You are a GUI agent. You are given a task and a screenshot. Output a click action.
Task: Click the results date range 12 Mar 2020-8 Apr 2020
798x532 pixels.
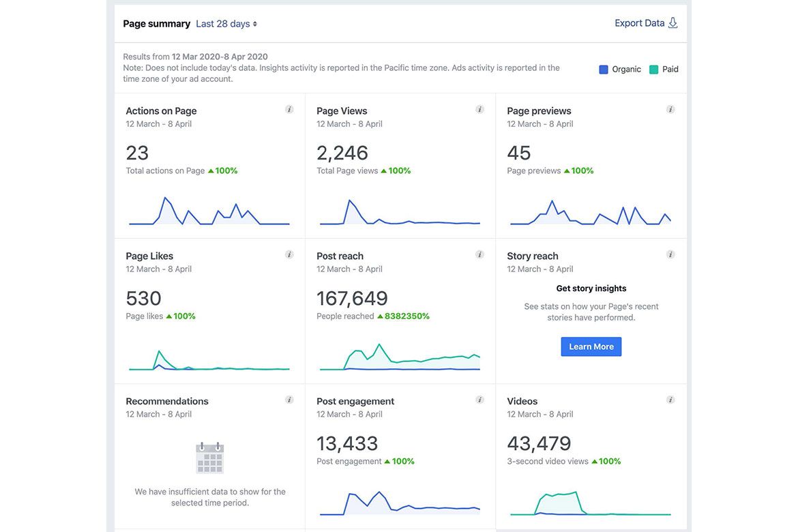[220, 57]
